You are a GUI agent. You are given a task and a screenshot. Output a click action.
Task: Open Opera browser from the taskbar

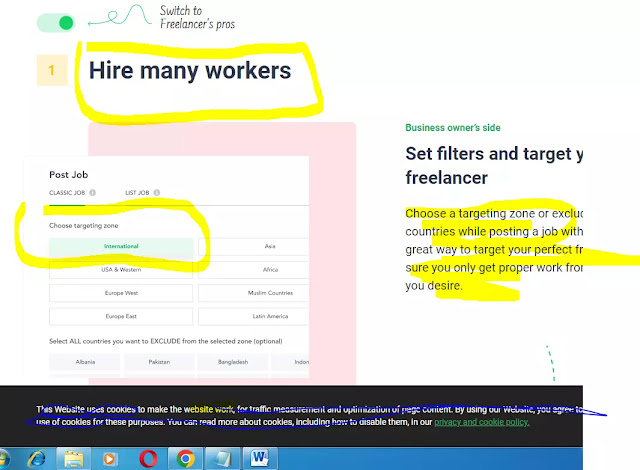(148, 459)
